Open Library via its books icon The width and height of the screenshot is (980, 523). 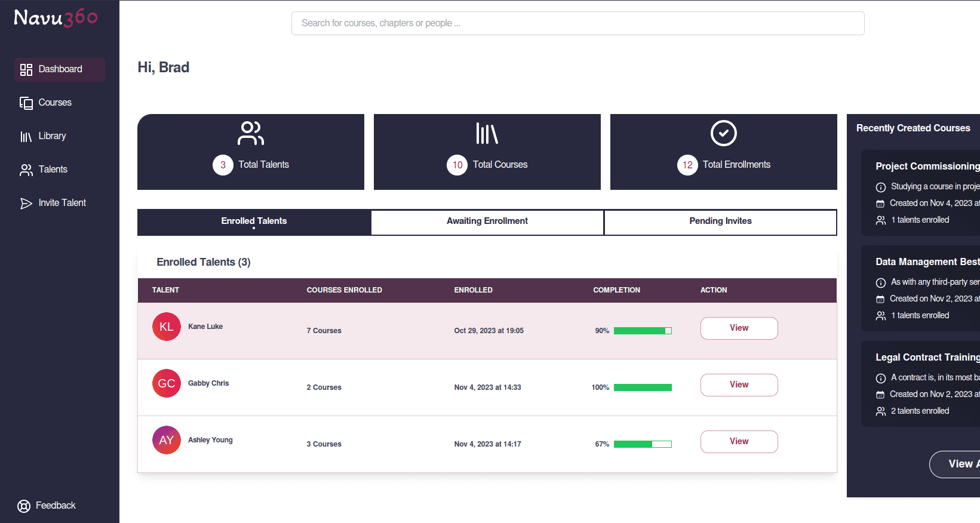click(x=26, y=137)
